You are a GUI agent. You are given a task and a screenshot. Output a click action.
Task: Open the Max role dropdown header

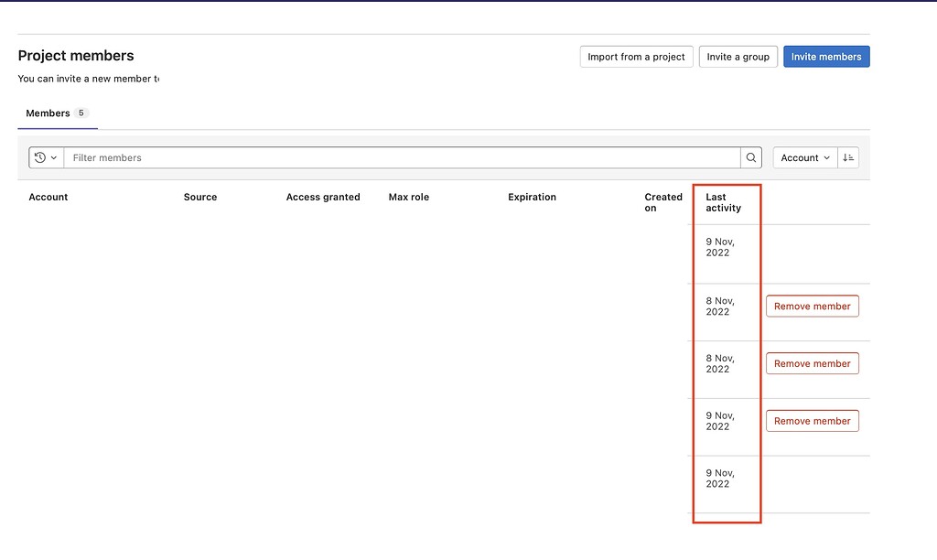coord(408,197)
